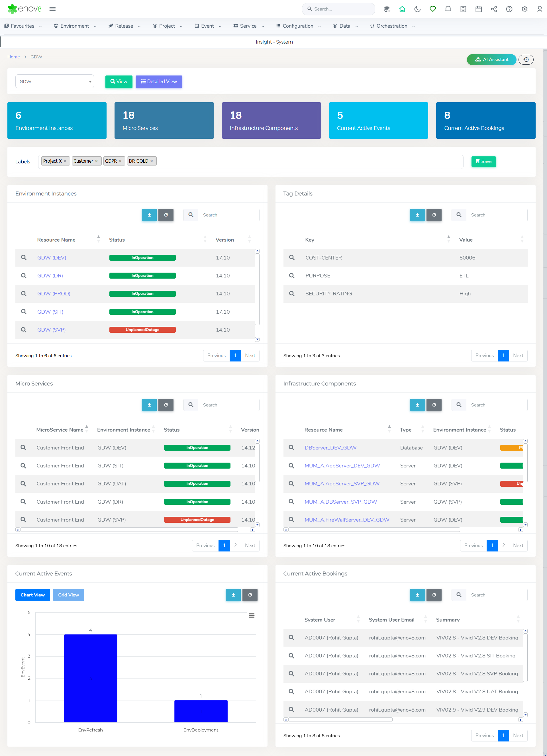Expand the GDW system dropdown
Viewport: 547px width, 756px height.
[55, 82]
